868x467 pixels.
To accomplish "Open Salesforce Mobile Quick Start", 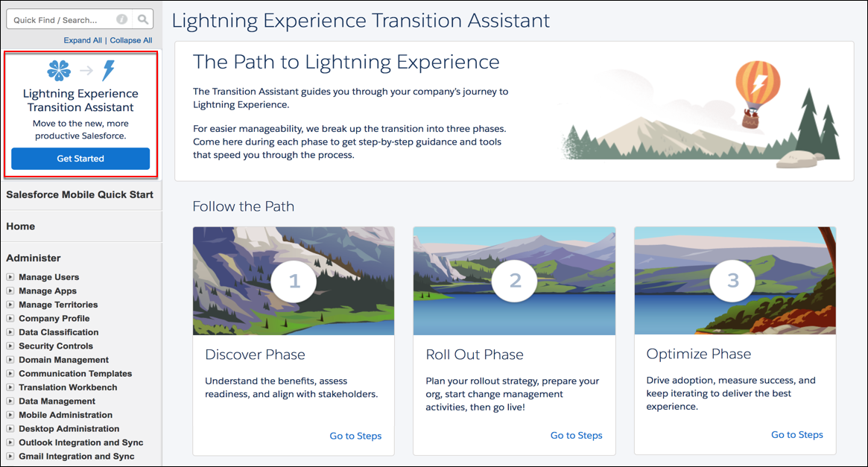I will [80, 194].
